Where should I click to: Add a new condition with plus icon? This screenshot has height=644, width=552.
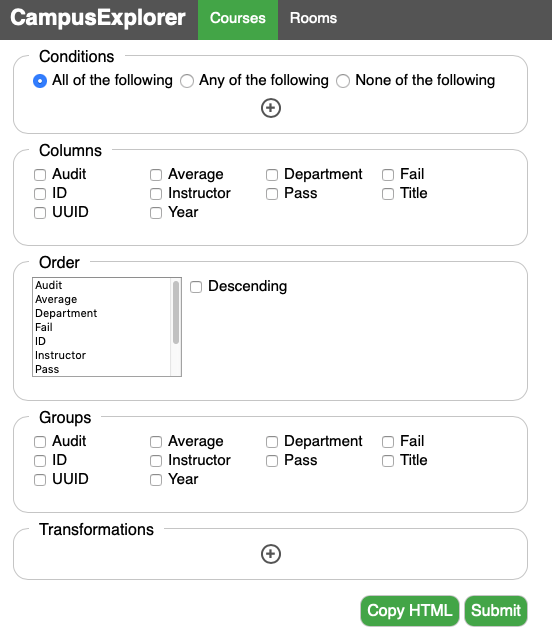point(271,108)
